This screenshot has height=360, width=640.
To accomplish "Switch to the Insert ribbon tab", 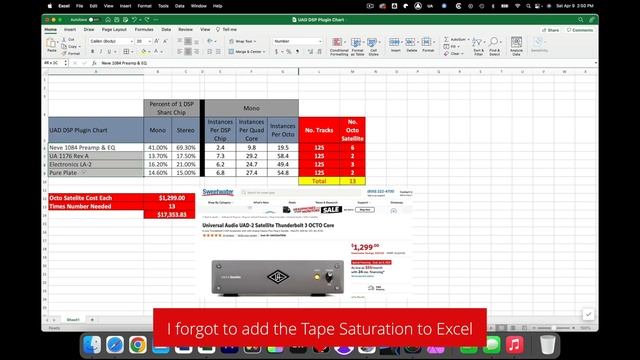I will (x=70, y=30).
